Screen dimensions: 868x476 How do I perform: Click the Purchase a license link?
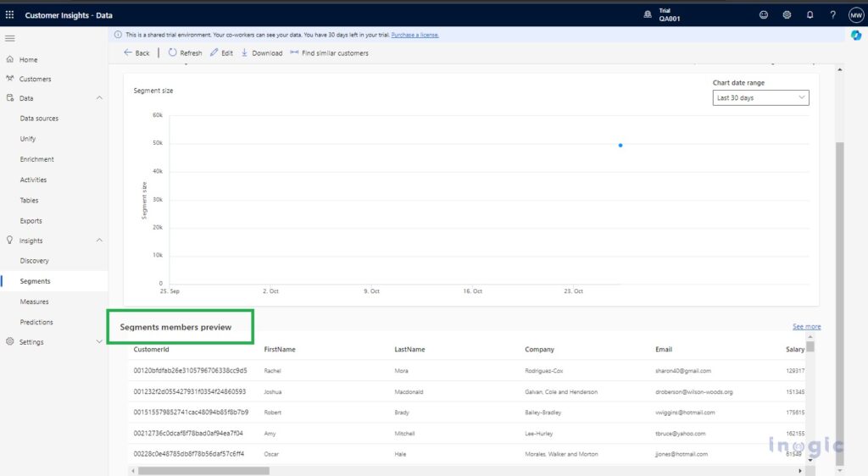tap(415, 35)
